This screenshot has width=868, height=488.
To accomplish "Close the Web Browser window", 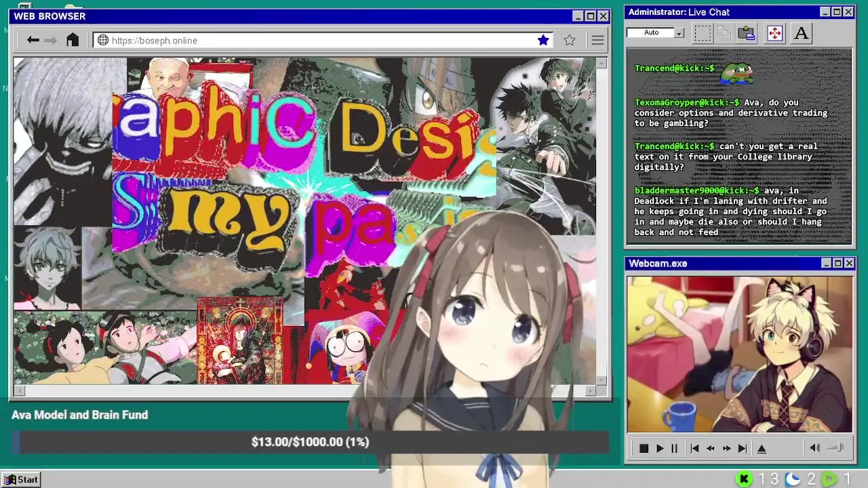I will click(603, 16).
